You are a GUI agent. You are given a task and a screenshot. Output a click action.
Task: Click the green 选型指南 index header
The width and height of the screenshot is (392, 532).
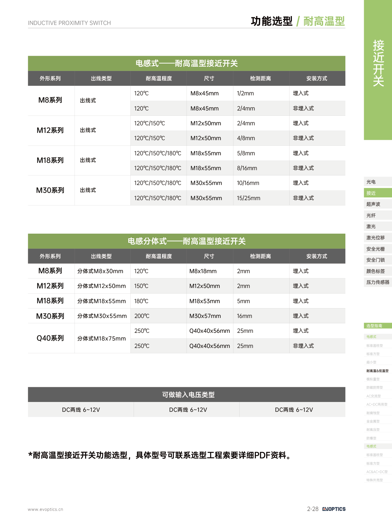(378, 326)
